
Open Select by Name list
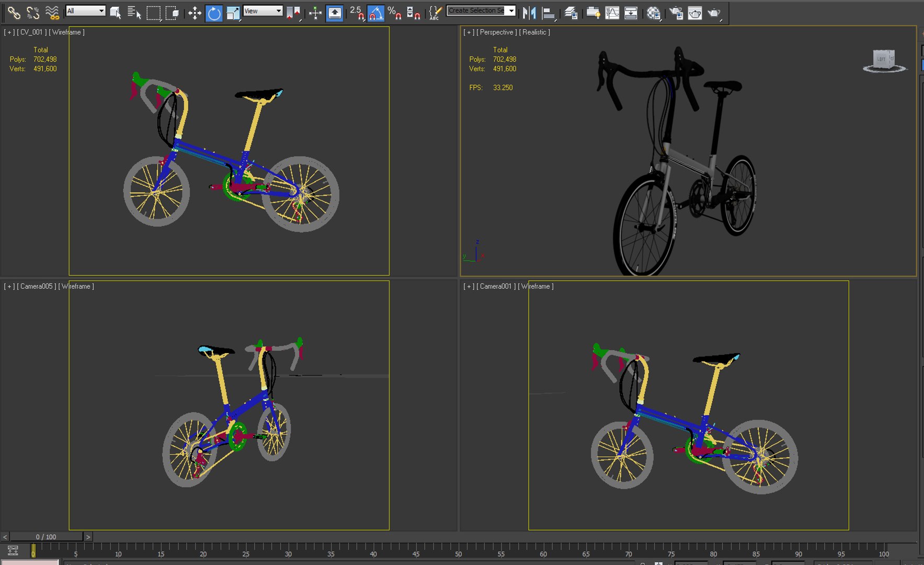[134, 13]
